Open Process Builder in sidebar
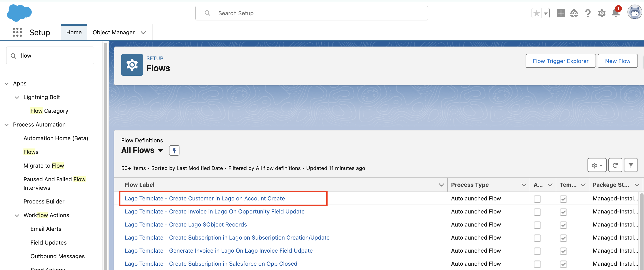The image size is (644, 270). 44,202
